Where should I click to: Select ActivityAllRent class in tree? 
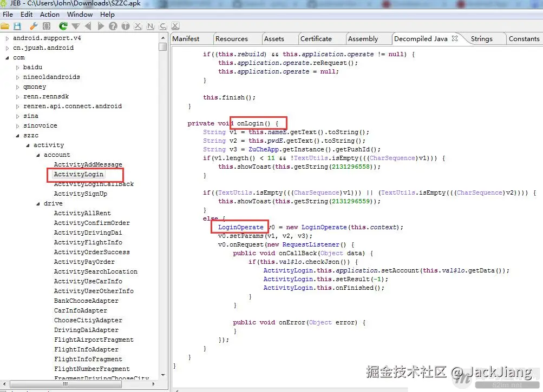pyautogui.click(x=82, y=213)
